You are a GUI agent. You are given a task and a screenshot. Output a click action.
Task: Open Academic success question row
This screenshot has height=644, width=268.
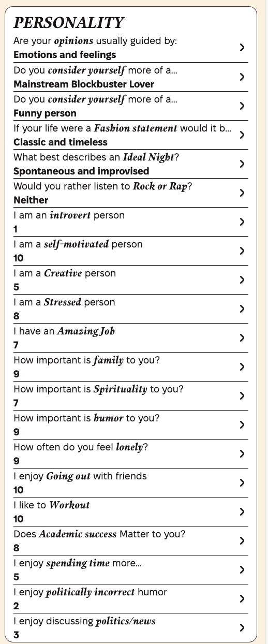click(x=131, y=541)
